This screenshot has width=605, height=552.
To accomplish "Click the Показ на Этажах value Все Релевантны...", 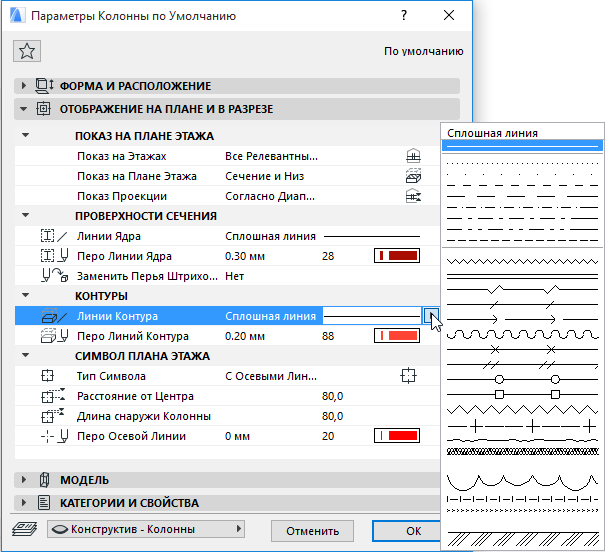I will 271,156.
